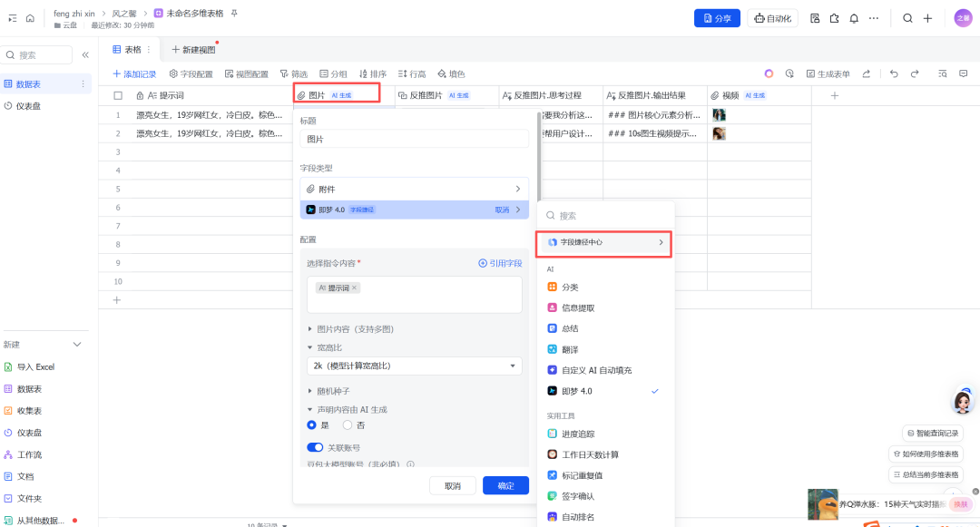
Task: Open the 筛选 filter tool
Action: coord(294,73)
